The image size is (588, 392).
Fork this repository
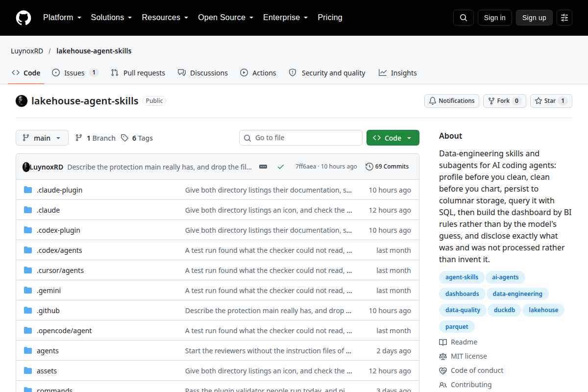point(505,101)
